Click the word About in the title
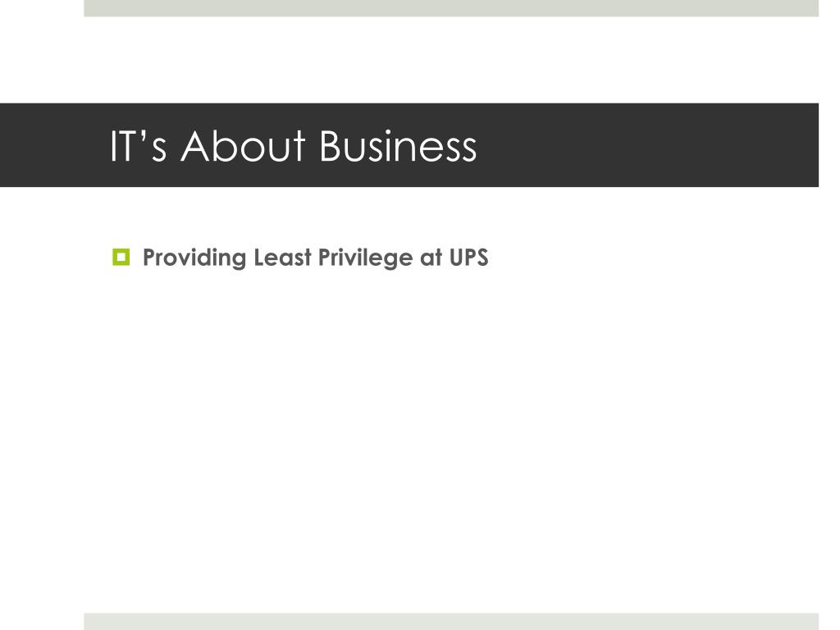 coord(243,146)
